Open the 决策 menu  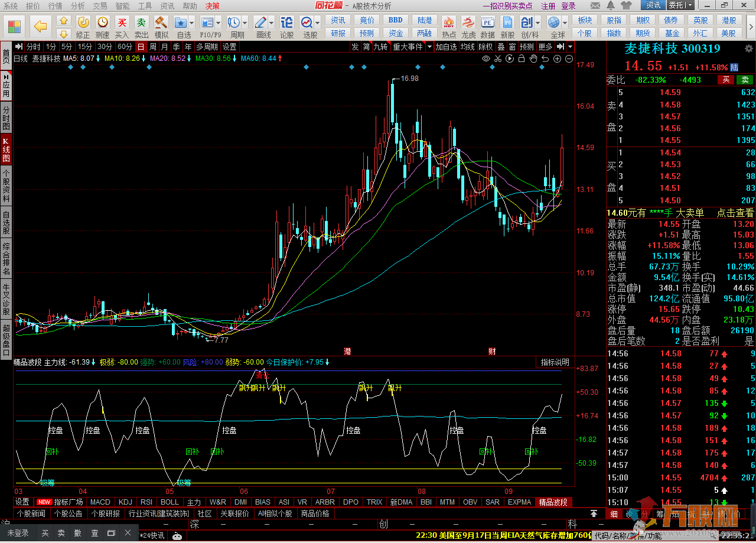[x=212, y=5]
